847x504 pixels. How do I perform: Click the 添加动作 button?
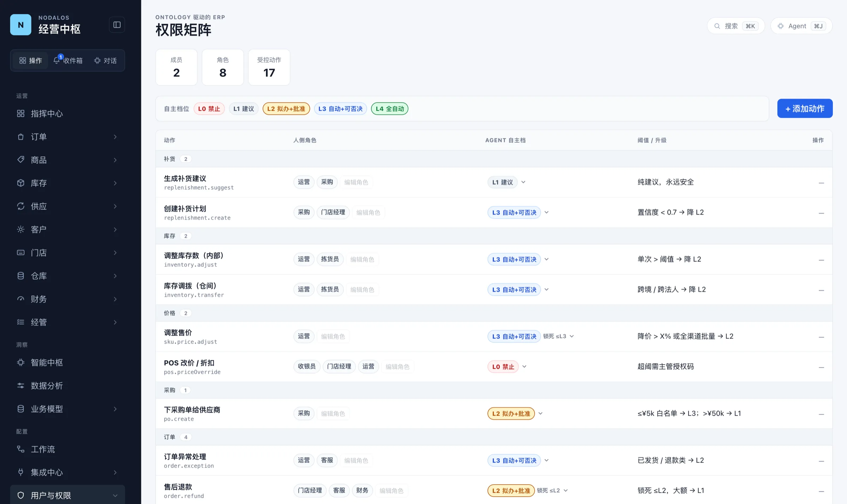click(x=805, y=108)
